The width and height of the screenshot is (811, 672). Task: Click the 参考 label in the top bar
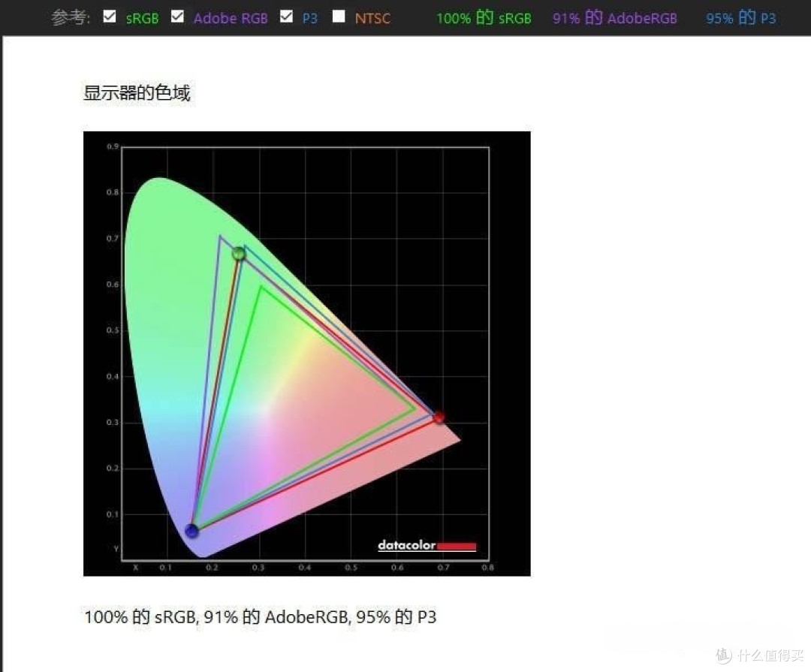[71, 18]
